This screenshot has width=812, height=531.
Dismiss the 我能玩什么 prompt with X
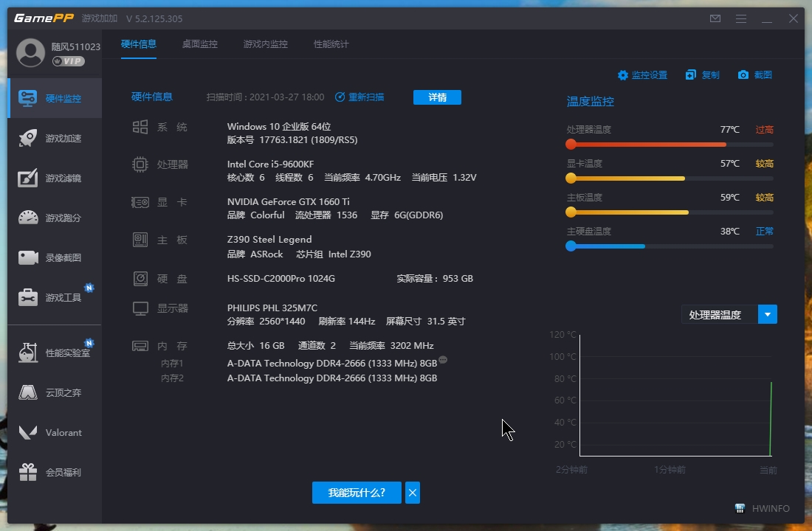point(412,493)
